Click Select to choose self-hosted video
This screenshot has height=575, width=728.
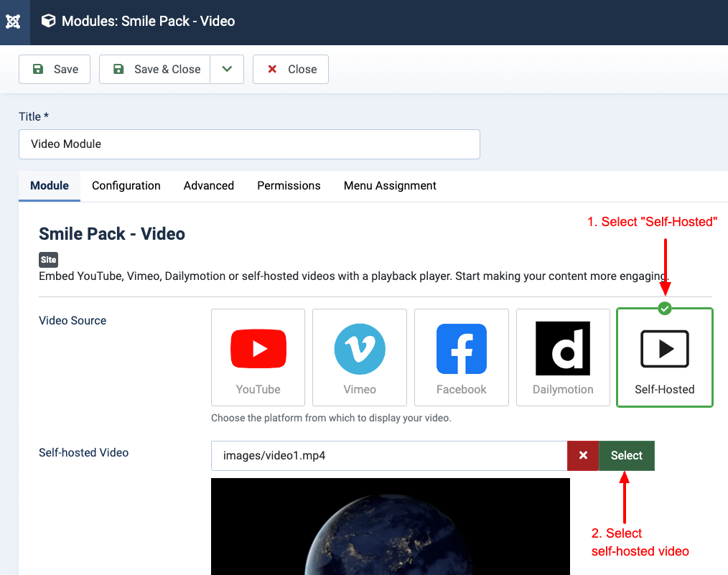click(x=627, y=456)
